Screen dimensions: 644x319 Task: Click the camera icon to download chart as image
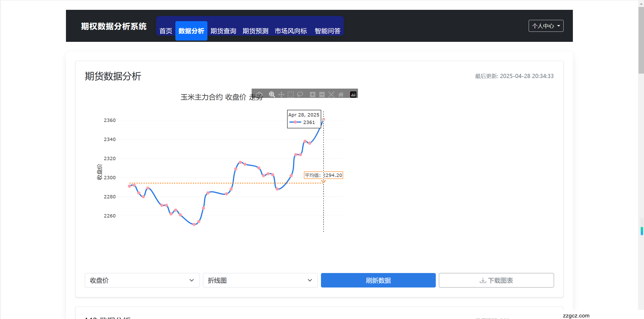259,94
